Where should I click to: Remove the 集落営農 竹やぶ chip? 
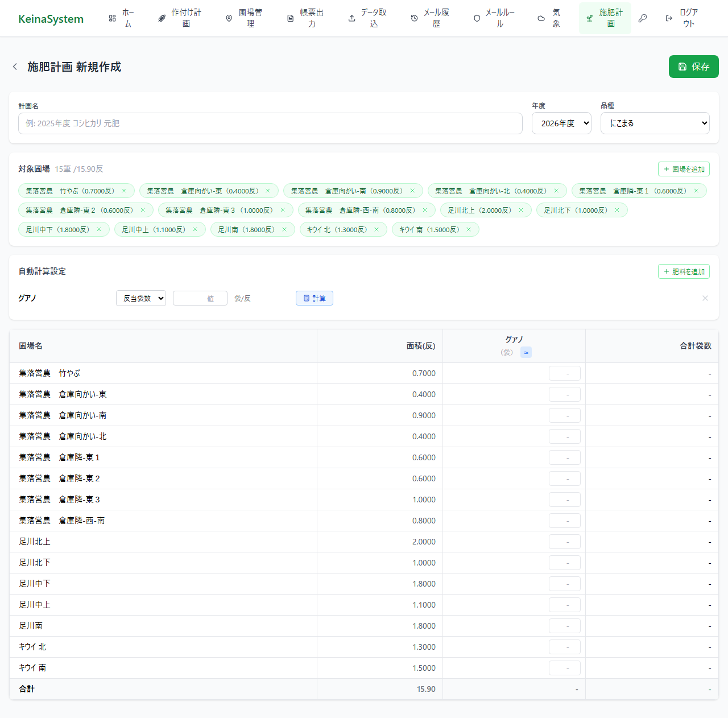coord(124,191)
